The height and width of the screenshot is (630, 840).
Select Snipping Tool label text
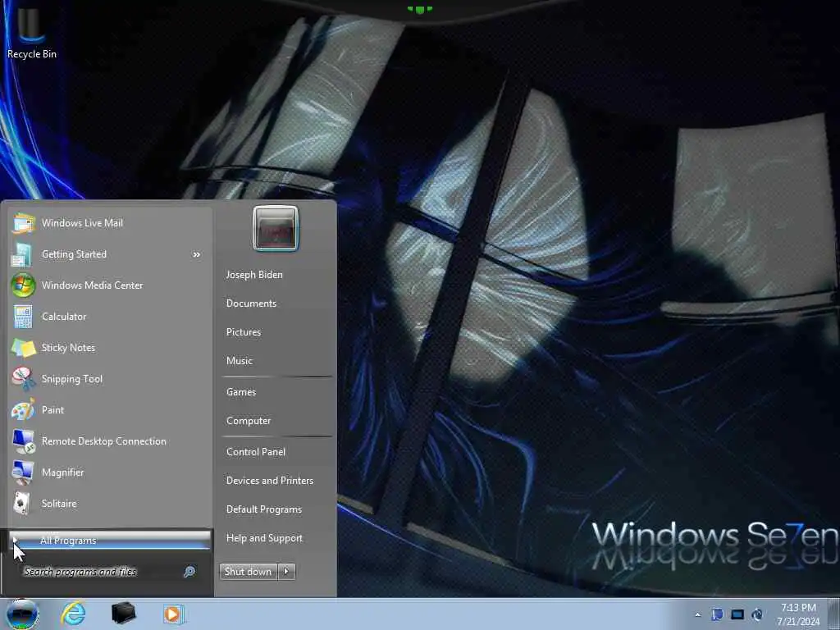(72, 379)
